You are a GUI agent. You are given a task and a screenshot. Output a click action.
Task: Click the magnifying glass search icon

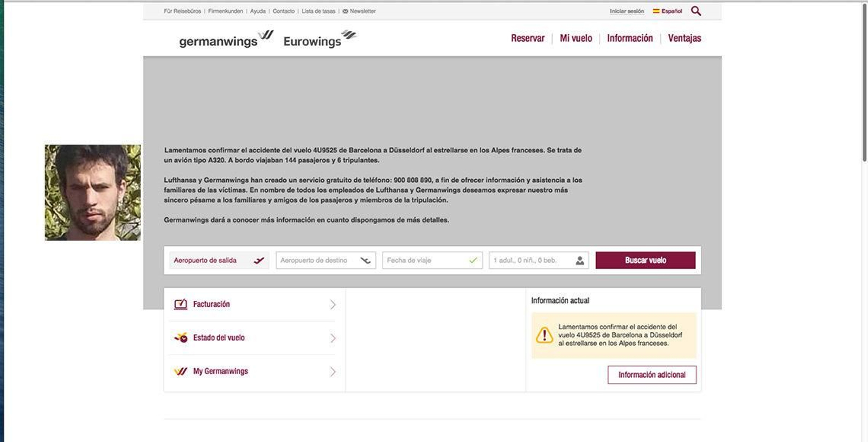[696, 11]
